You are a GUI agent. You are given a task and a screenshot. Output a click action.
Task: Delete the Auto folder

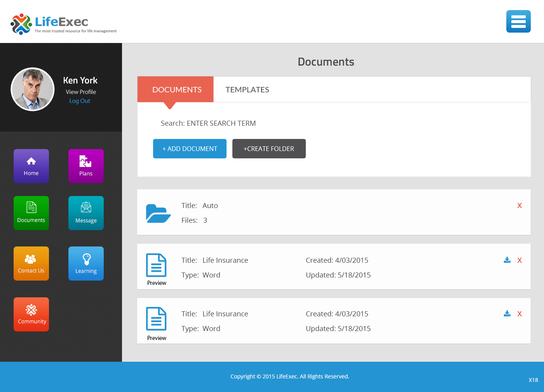pos(520,206)
